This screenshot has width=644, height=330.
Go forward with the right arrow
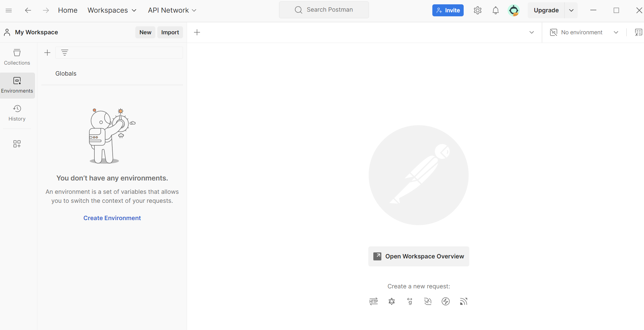coord(46,10)
